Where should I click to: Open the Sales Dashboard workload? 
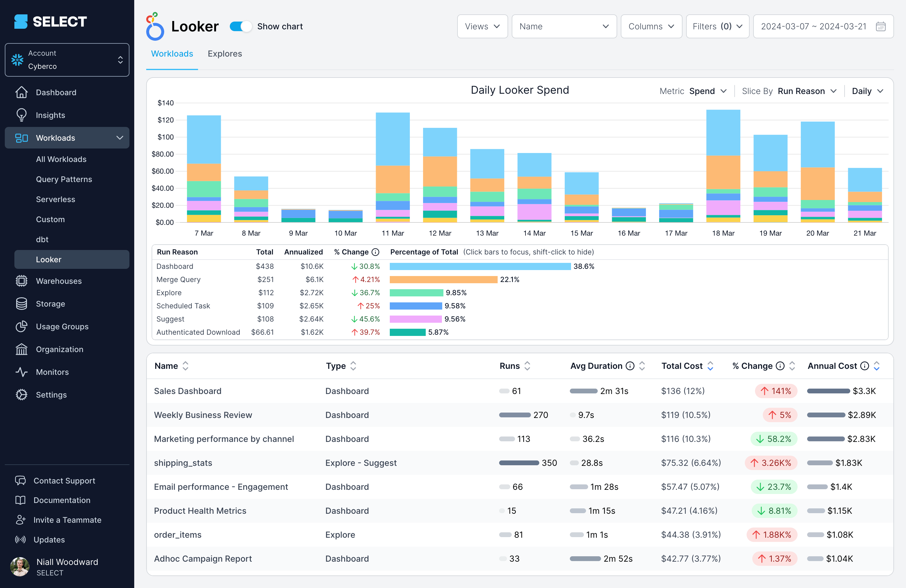pyautogui.click(x=188, y=391)
